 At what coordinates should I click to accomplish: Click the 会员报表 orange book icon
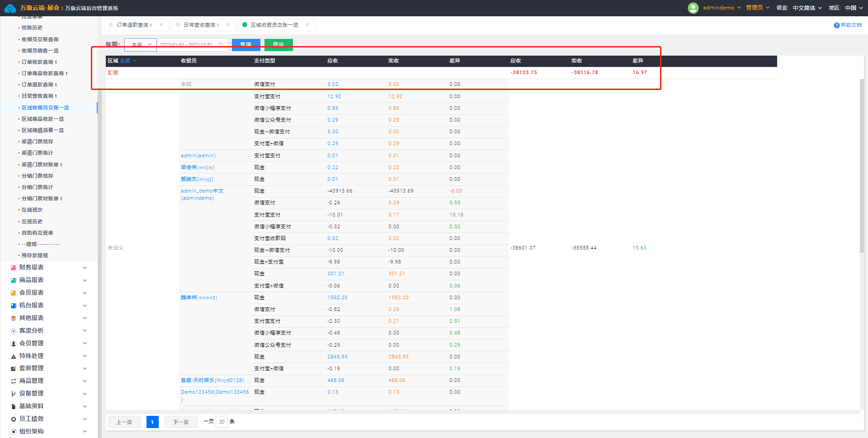[14, 293]
